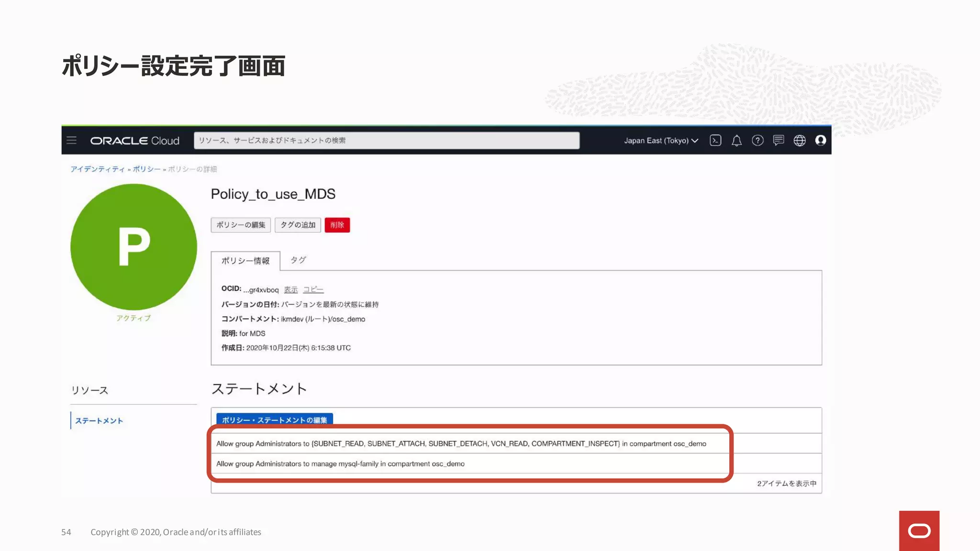This screenshot has height=551, width=980.
Task: Click the バージョンの日付 value text
Action: click(330, 304)
